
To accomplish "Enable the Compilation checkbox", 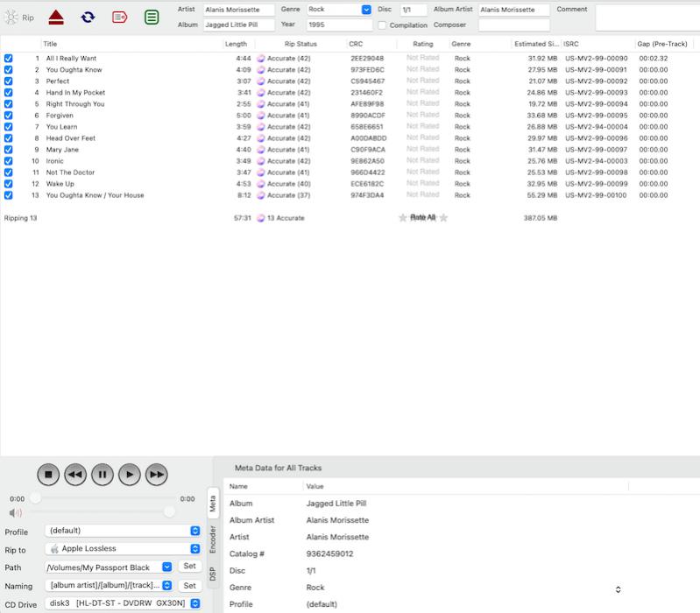I will tap(382, 25).
